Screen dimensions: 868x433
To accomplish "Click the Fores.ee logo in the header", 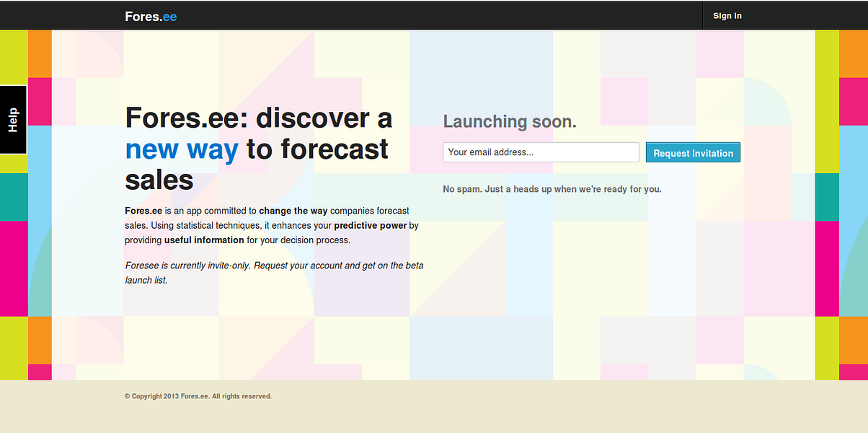I will point(151,16).
